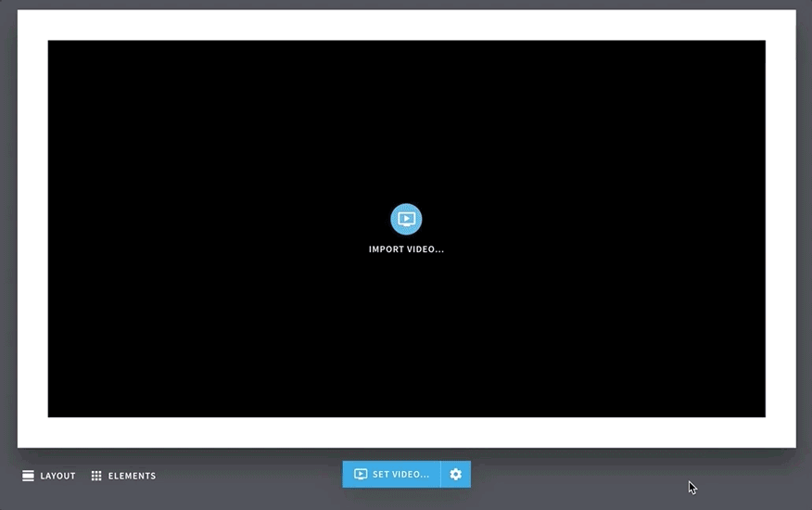Click the white slide margin left of the video
The height and width of the screenshot is (510, 812).
32,228
